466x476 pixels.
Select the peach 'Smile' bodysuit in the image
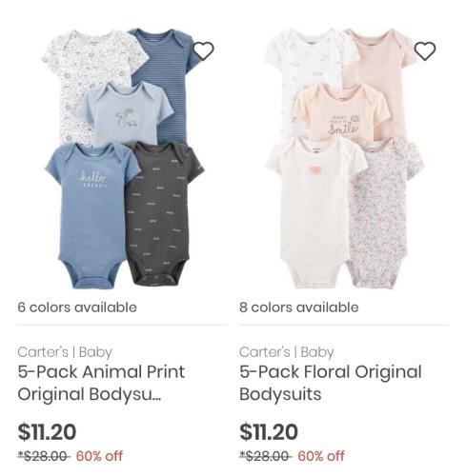[x=341, y=111]
